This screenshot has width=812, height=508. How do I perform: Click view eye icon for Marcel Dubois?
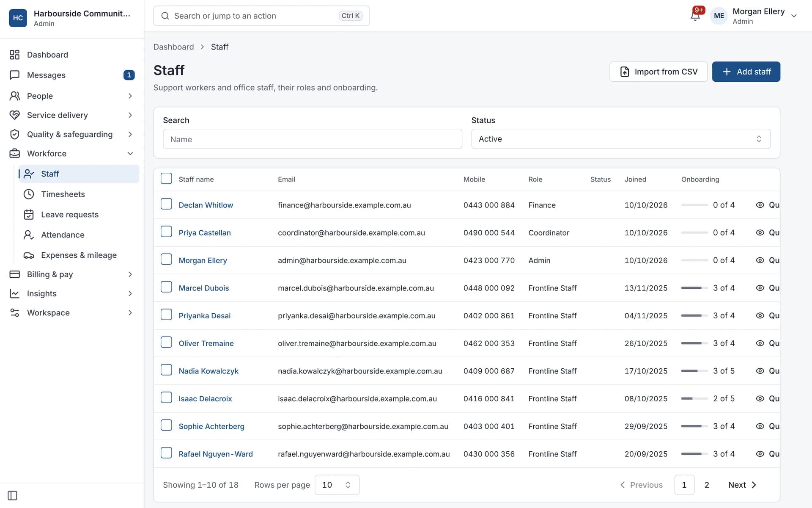[760, 288]
